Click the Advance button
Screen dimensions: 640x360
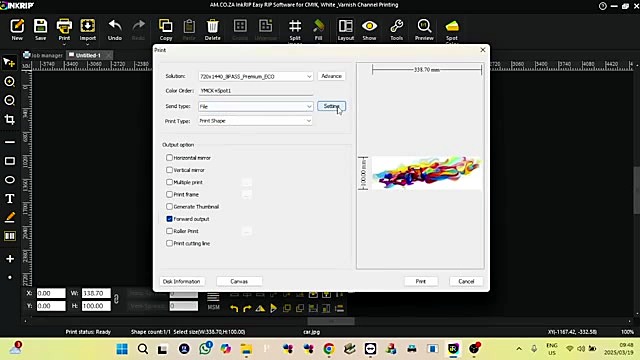click(x=331, y=76)
